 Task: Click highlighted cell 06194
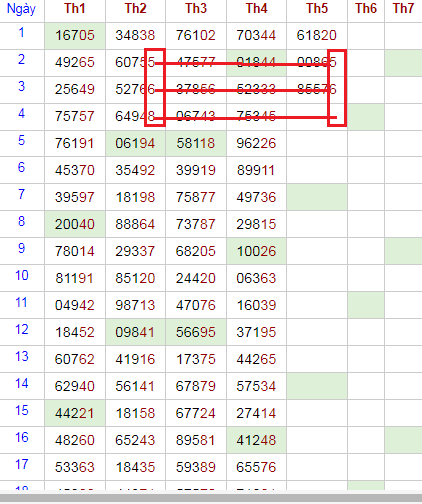135,144
